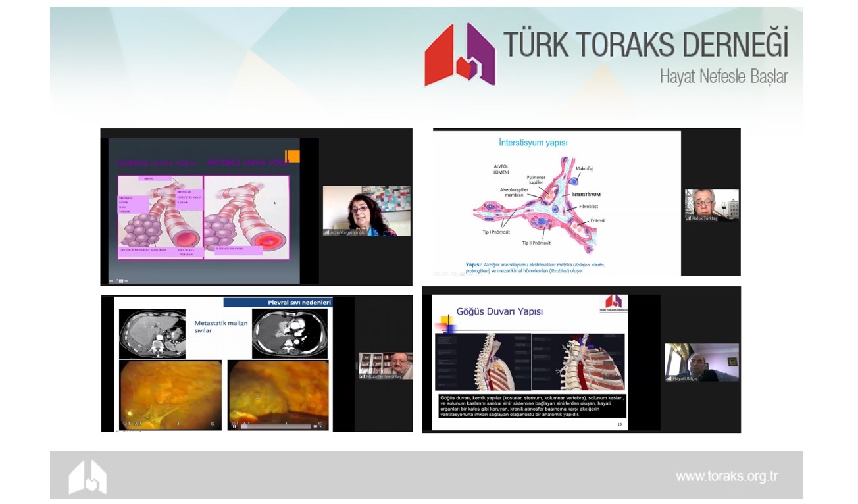Image resolution: width=858 pixels, height=504 pixels.
Task: Select Arzu Yorgancıoğlu's webcam thumbnail
Action: [366, 211]
